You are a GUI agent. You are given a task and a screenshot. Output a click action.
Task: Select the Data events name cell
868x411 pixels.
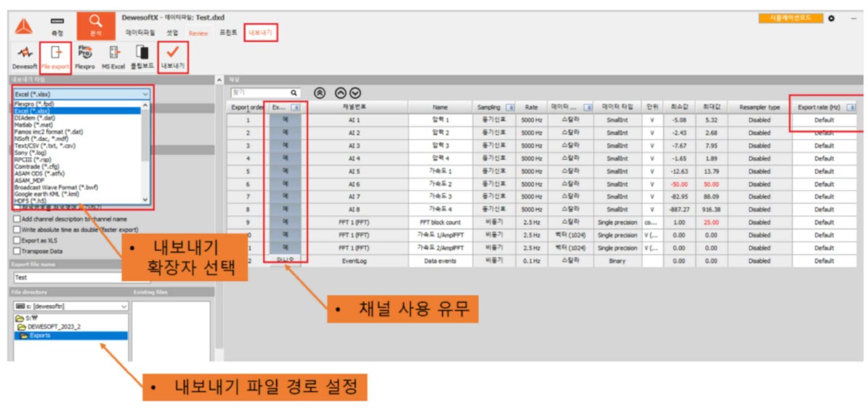click(x=440, y=260)
